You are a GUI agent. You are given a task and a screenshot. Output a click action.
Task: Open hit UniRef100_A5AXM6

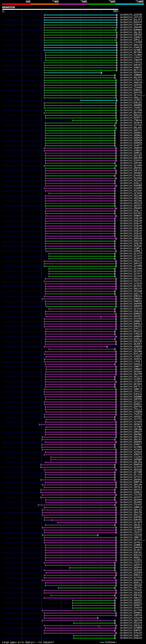131,27
